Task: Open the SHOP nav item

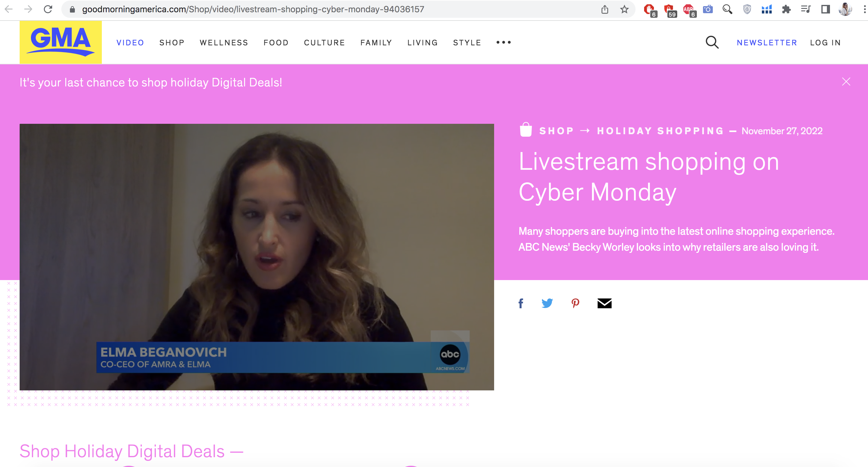Action: [172, 43]
